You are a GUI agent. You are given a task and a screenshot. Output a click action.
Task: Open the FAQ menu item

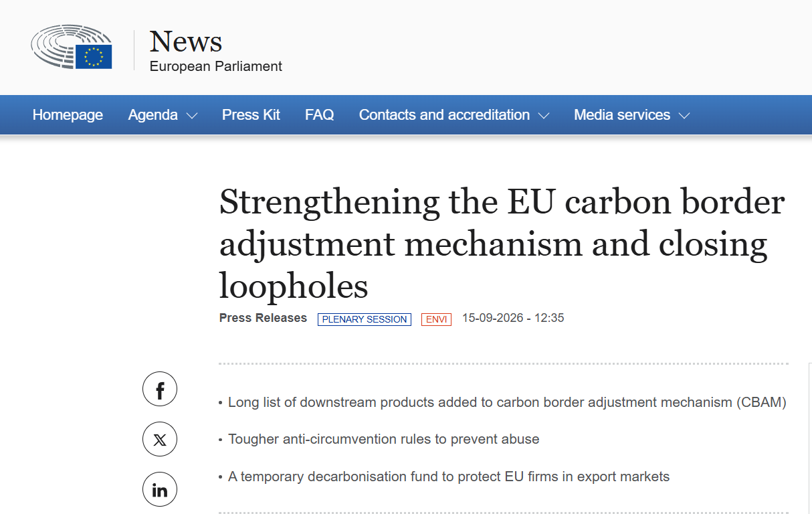point(320,115)
